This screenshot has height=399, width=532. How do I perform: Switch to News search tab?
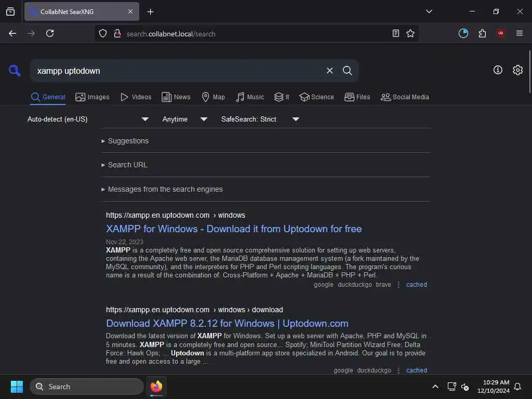[x=176, y=97]
